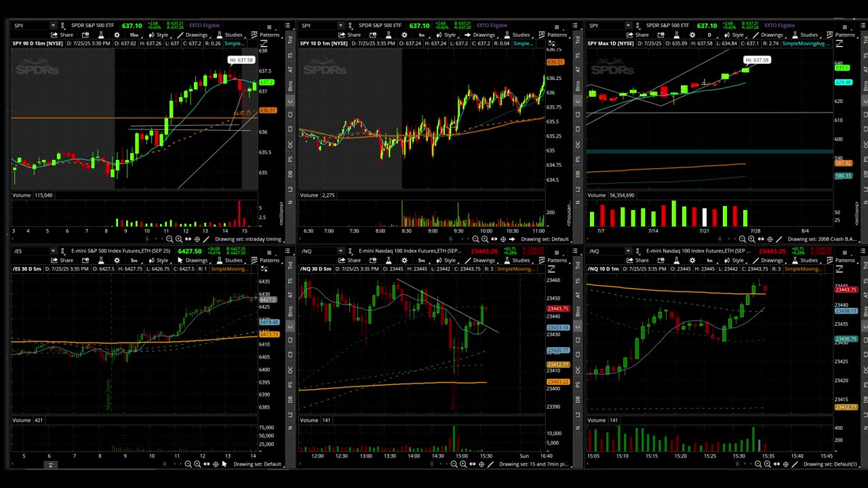The image size is (868, 488).
Task: Select drawing tool icon under SPY 15m chart
Action: [206, 239]
